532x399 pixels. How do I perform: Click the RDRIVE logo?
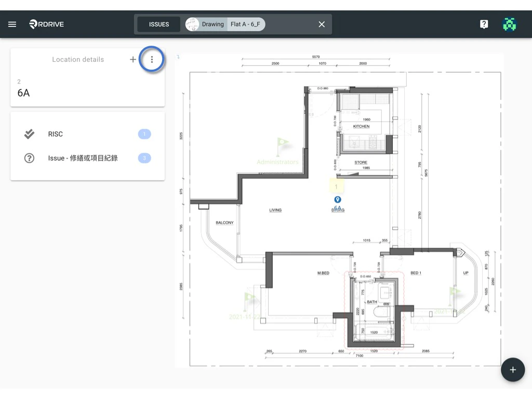coord(46,24)
